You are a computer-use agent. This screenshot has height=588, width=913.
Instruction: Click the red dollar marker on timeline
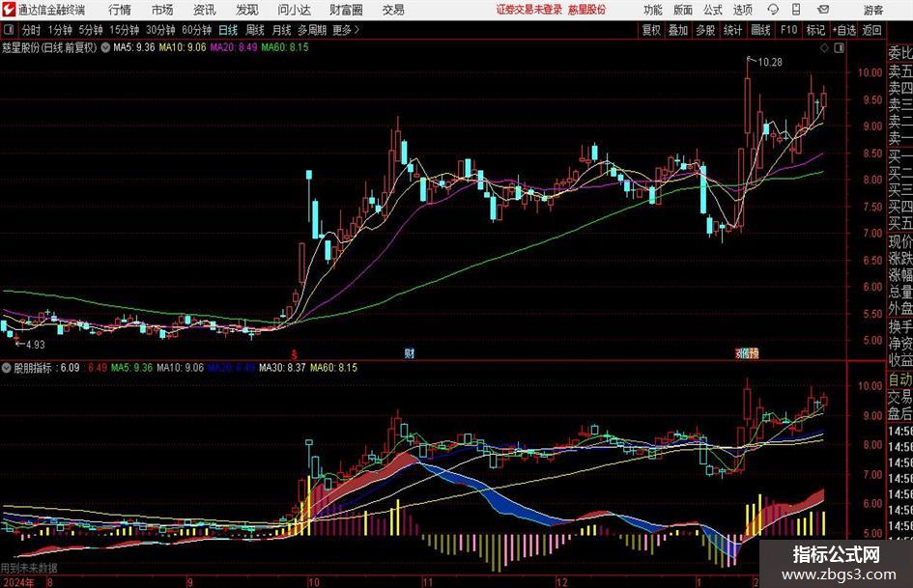tap(295, 353)
